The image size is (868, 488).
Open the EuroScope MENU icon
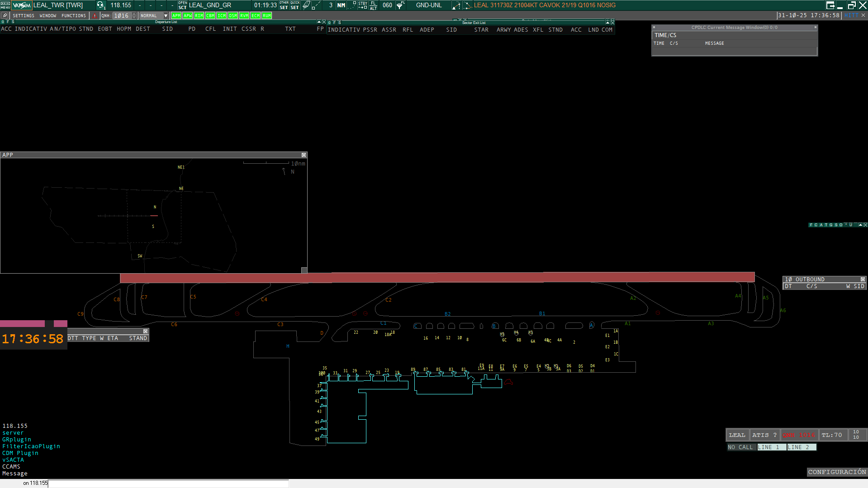click(5, 5)
